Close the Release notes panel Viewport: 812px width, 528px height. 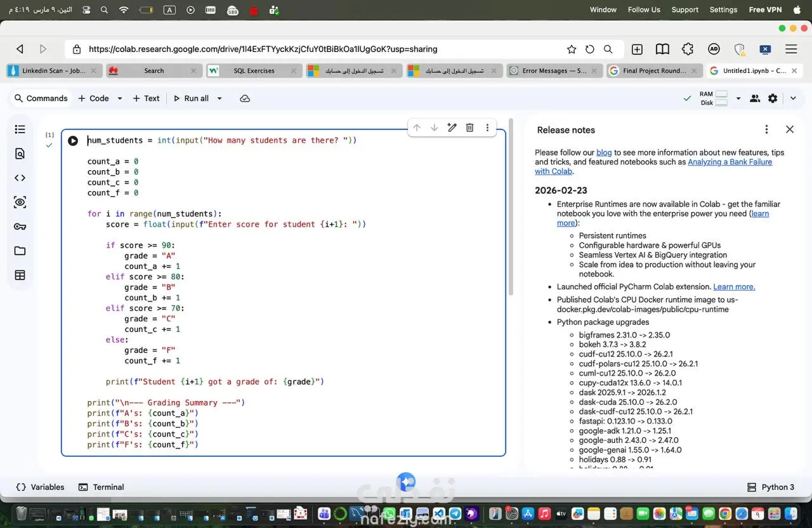coord(790,129)
